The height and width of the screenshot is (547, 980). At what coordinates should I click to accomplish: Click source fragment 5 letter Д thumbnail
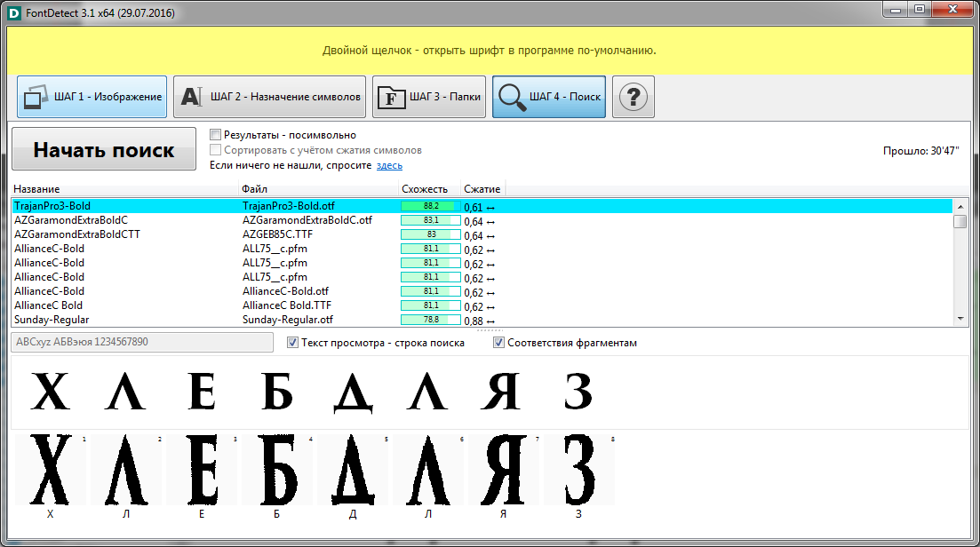click(x=353, y=470)
